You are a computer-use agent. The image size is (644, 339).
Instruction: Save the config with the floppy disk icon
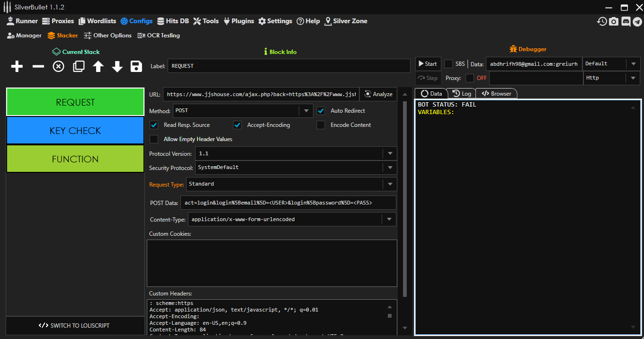click(x=136, y=67)
